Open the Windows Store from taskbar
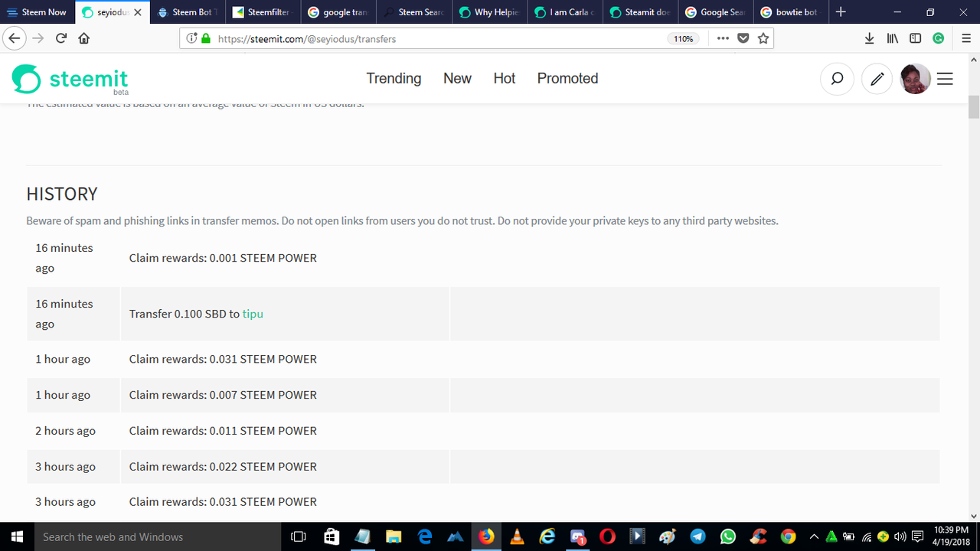 (332, 536)
